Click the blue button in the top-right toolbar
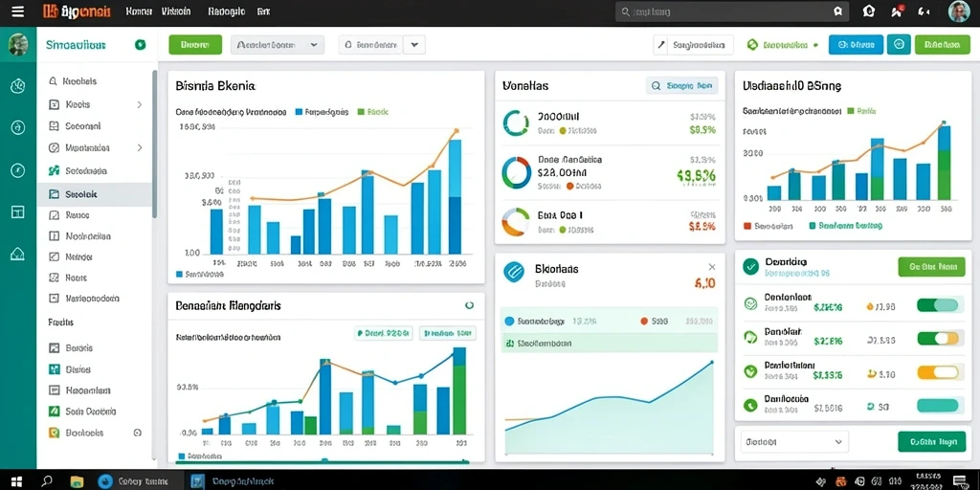The height and width of the screenshot is (490, 980). click(x=856, y=45)
